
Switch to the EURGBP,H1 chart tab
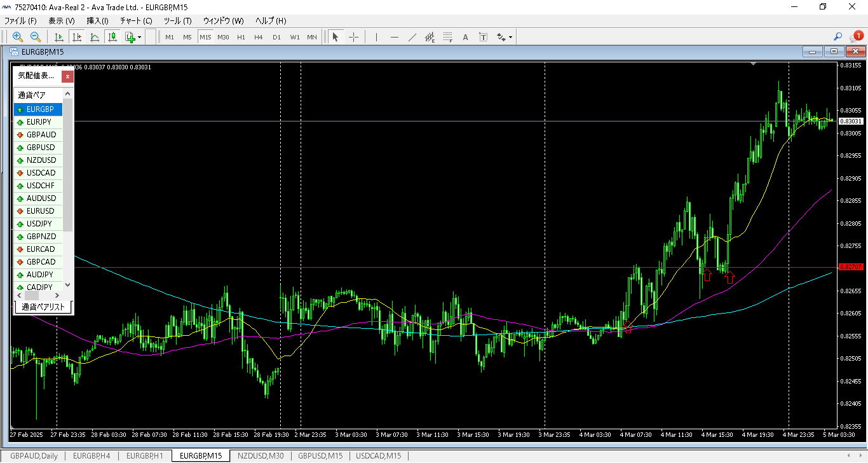145,456
